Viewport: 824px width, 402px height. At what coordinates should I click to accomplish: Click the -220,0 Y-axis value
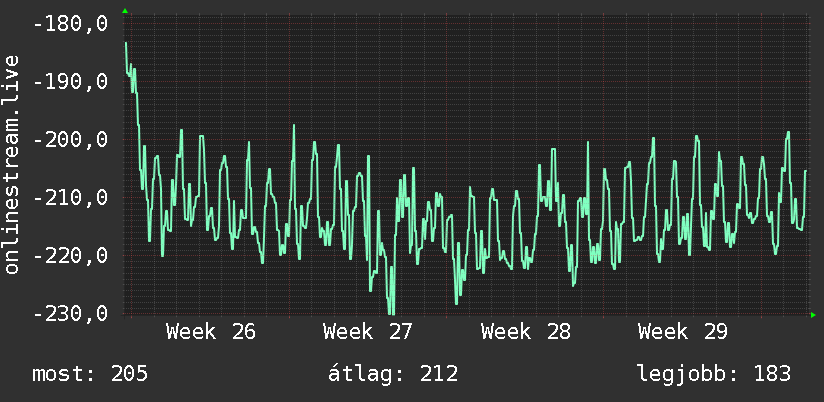(x=70, y=256)
